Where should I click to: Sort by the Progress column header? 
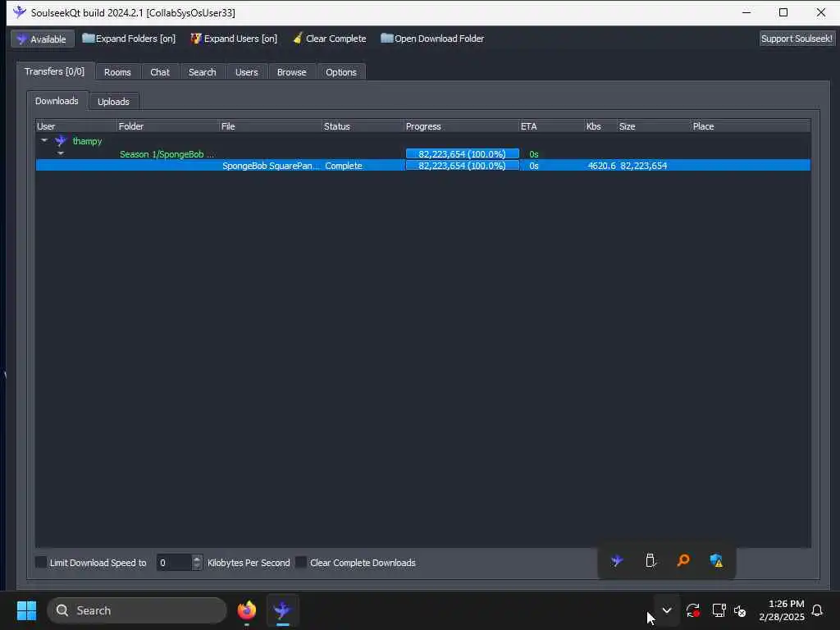coord(461,126)
